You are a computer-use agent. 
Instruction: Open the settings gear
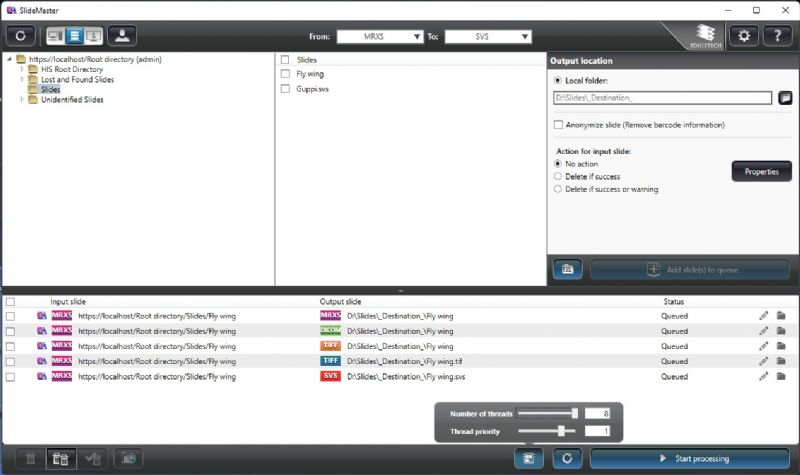point(743,36)
